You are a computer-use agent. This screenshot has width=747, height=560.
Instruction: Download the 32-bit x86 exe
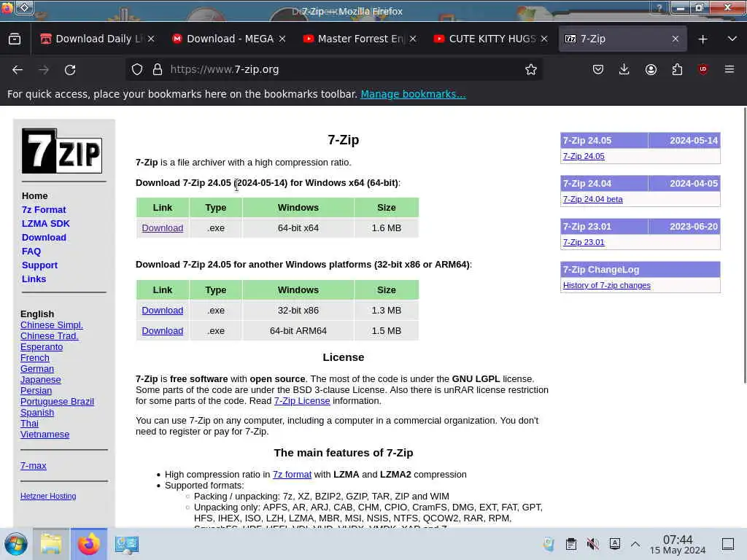coord(163,310)
